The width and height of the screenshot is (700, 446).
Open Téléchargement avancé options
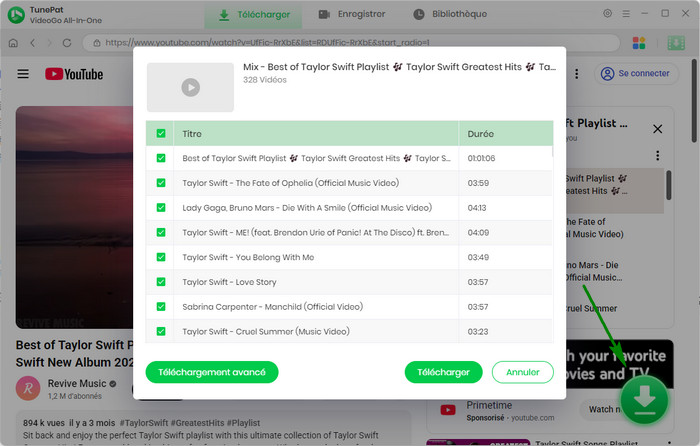pos(212,372)
